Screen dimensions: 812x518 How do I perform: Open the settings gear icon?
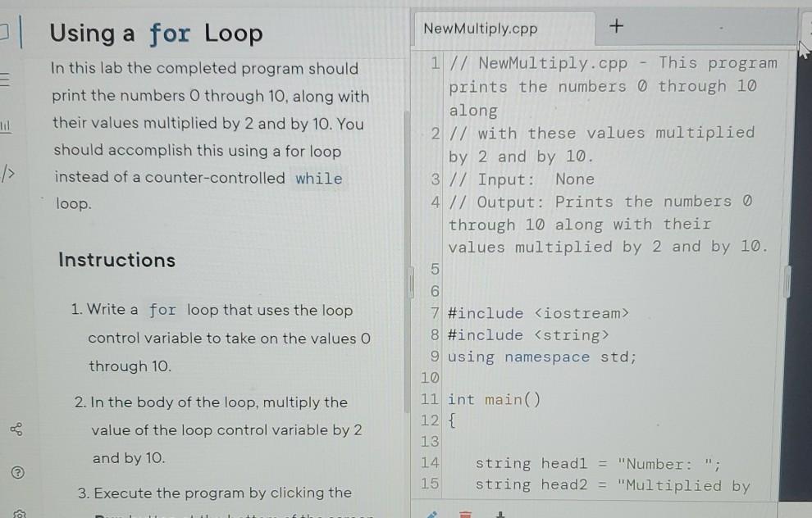[19, 514]
